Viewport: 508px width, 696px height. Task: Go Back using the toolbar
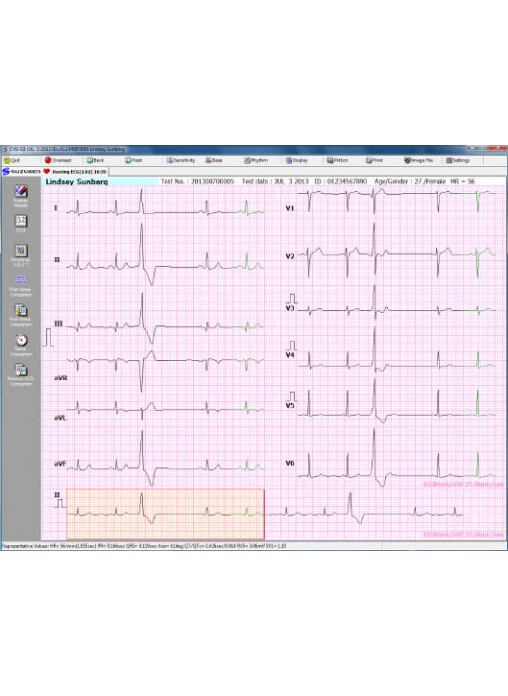[x=95, y=160]
